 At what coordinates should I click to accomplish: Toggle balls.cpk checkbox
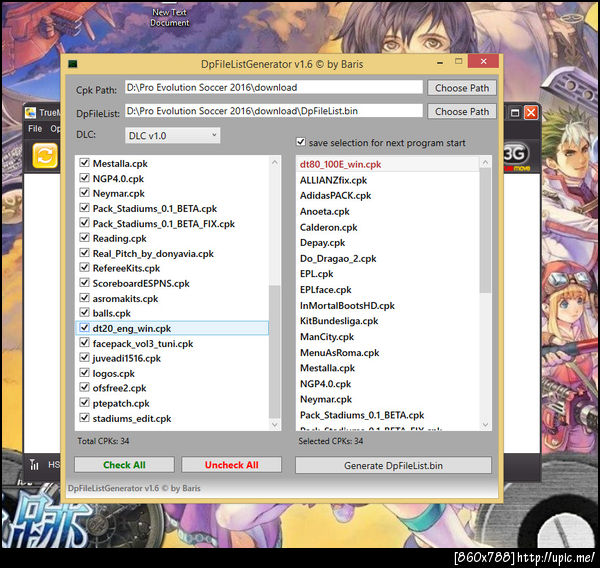click(x=84, y=312)
